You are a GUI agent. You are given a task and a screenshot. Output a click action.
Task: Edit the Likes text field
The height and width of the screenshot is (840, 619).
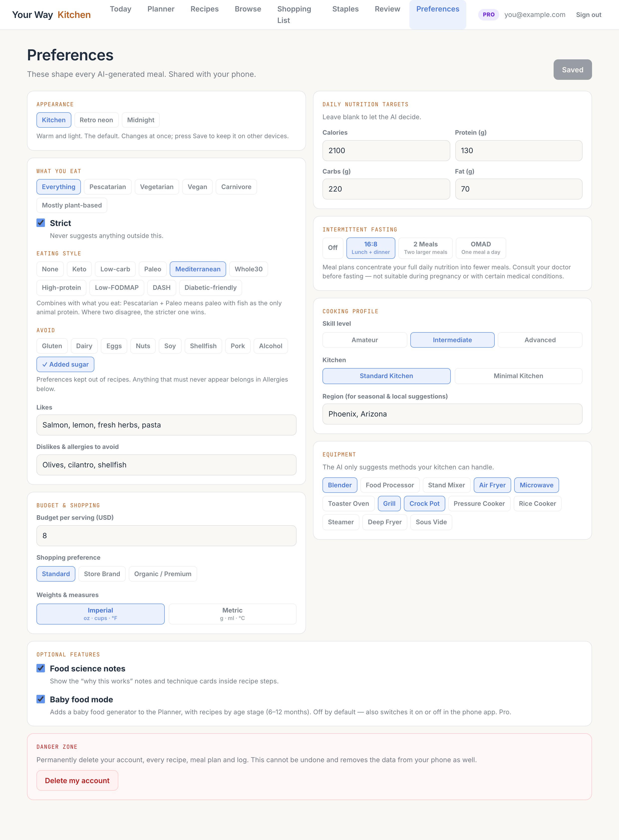(166, 425)
